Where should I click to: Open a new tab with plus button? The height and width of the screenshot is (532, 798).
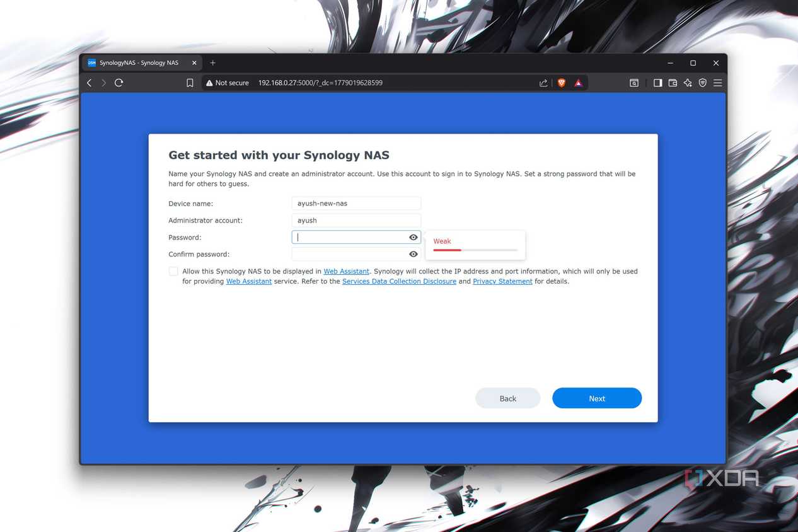(x=212, y=63)
